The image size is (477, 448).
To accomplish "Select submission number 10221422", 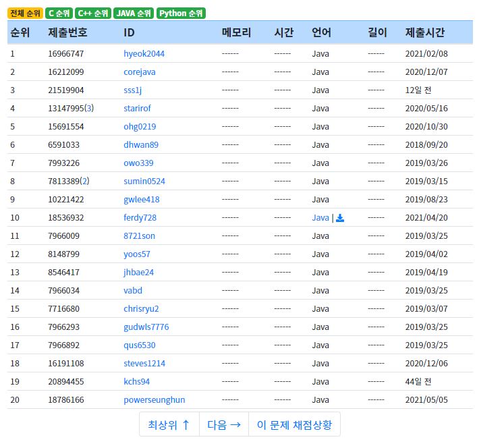I will pyautogui.click(x=65, y=200).
